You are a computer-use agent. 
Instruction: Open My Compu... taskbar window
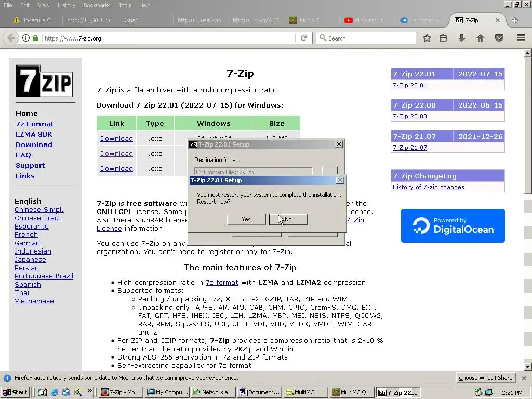click(x=168, y=392)
